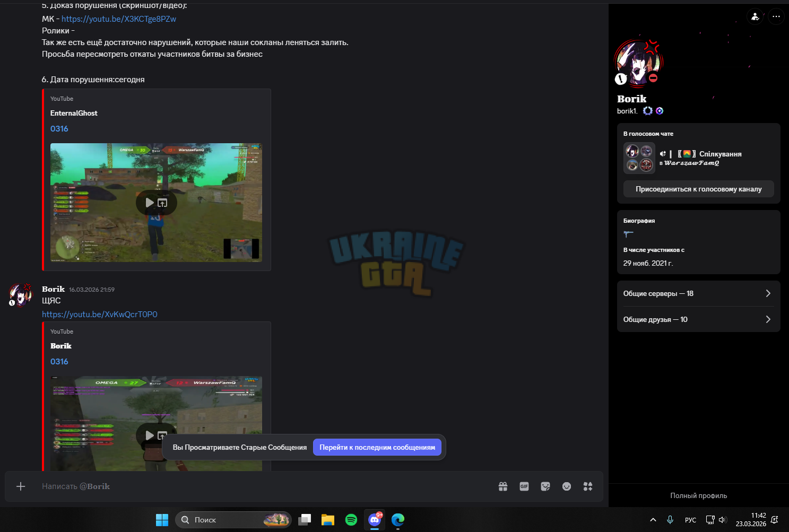The height and width of the screenshot is (532, 789).
Task: Open the sticker picker
Action: [545, 486]
